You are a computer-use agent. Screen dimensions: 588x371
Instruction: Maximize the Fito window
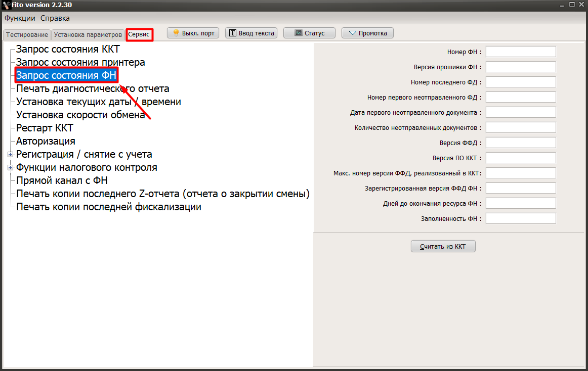click(572, 5)
